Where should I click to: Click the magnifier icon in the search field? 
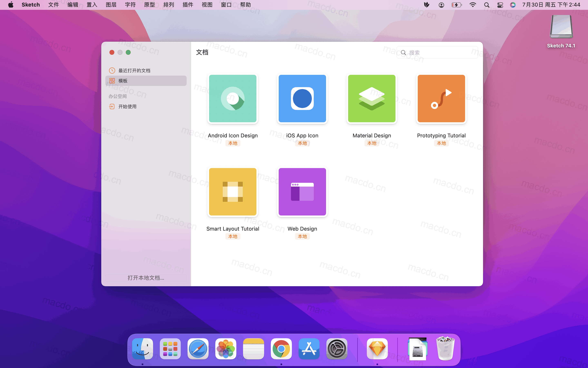coord(403,53)
